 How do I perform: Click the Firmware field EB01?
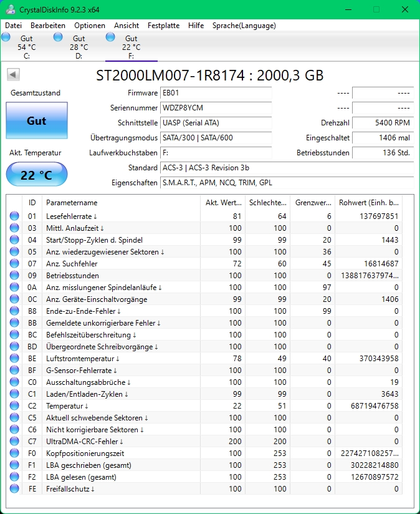tap(216, 93)
